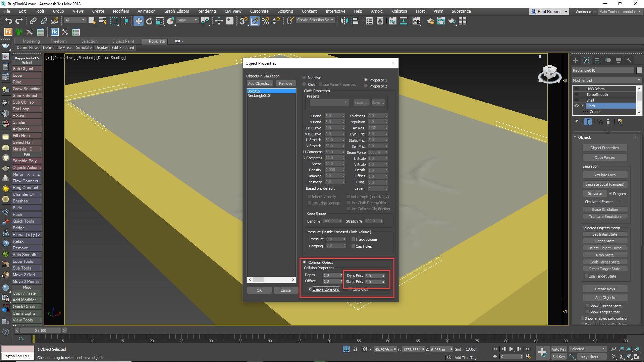The height and width of the screenshot is (362, 644).
Task: Click the Undo arrow icon
Action: [8, 21]
